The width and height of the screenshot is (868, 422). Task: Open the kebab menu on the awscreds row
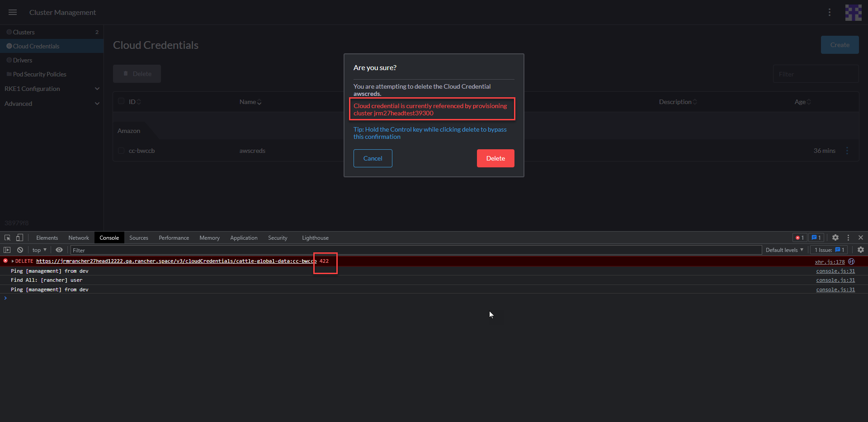click(848, 151)
